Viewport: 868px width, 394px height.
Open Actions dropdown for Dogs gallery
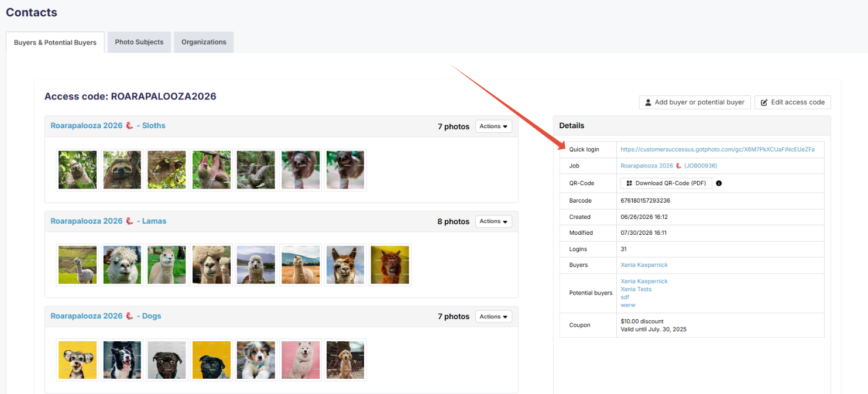coord(493,317)
